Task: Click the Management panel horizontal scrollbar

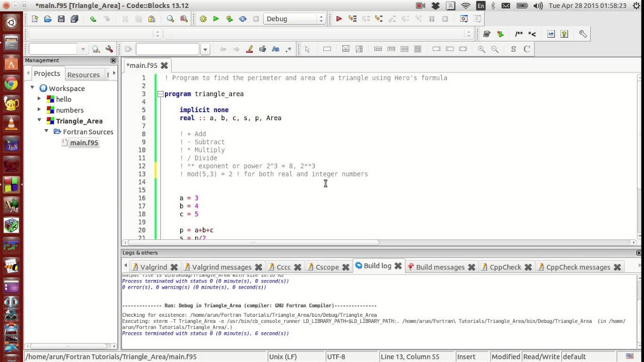Action: click(68, 346)
